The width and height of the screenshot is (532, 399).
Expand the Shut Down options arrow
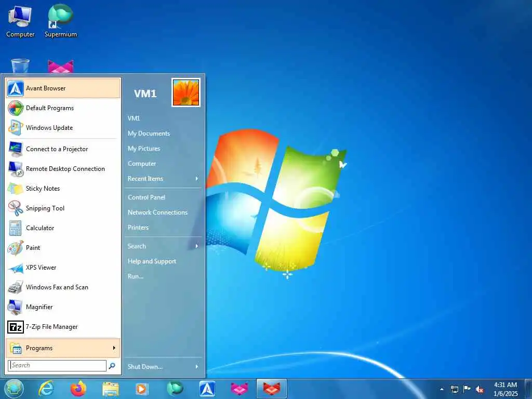pyautogui.click(x=197, y=366)
